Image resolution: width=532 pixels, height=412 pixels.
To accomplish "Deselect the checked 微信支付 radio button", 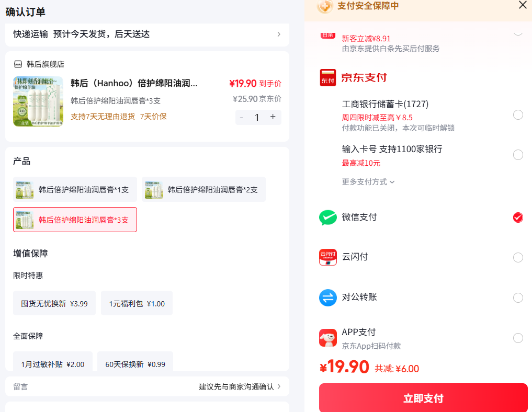I will (518, 218).
